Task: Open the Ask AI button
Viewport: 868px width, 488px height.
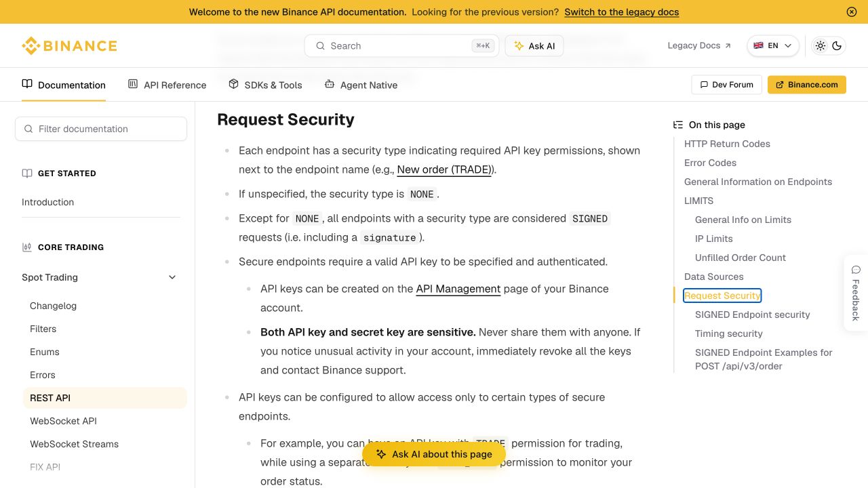Action: point(534,46)
